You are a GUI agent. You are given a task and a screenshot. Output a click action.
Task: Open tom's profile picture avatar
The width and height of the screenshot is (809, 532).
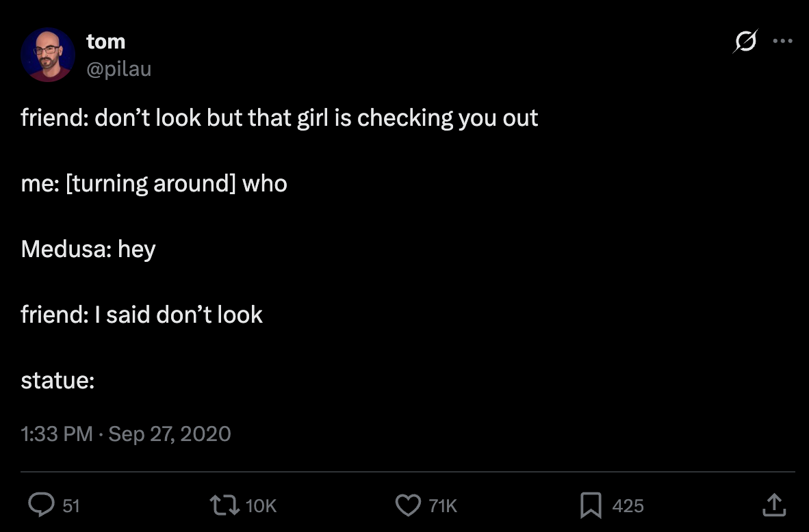point(47,55)
